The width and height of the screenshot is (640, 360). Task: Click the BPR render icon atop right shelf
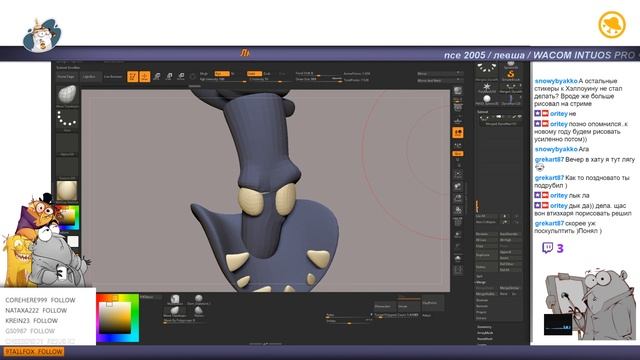[x=458, y=91]
